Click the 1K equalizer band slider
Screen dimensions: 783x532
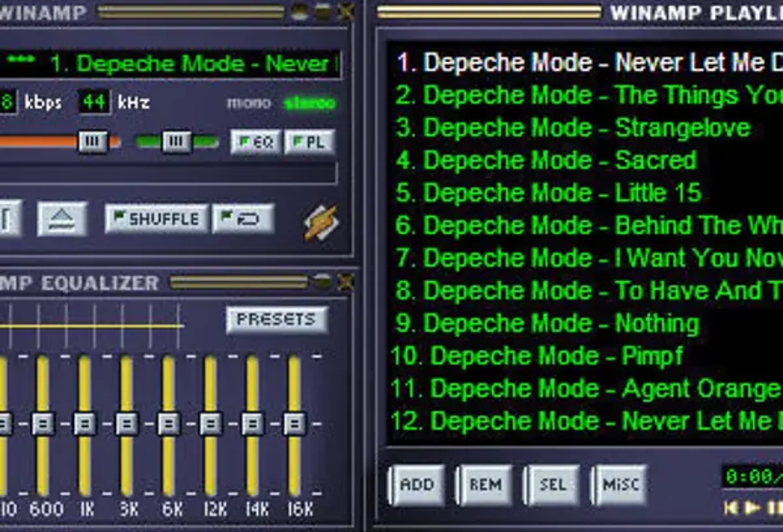tap(85, 424)
